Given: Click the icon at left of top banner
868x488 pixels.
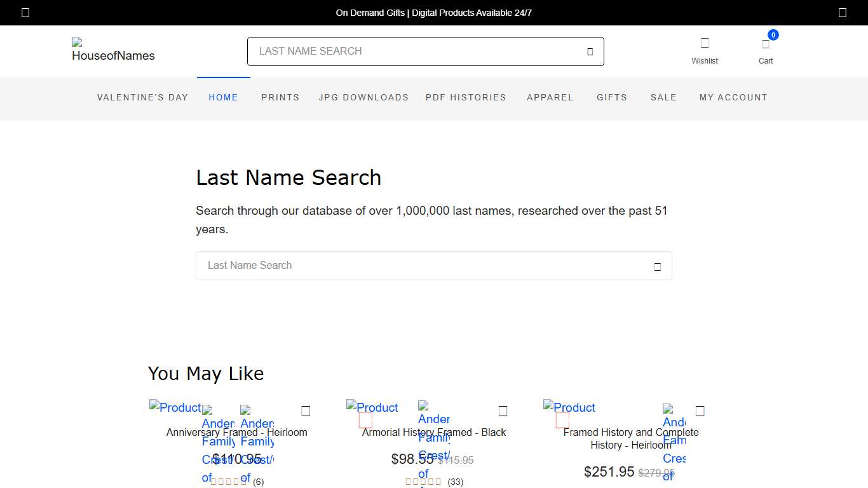Looking at the screenshot, I should 25,12.
